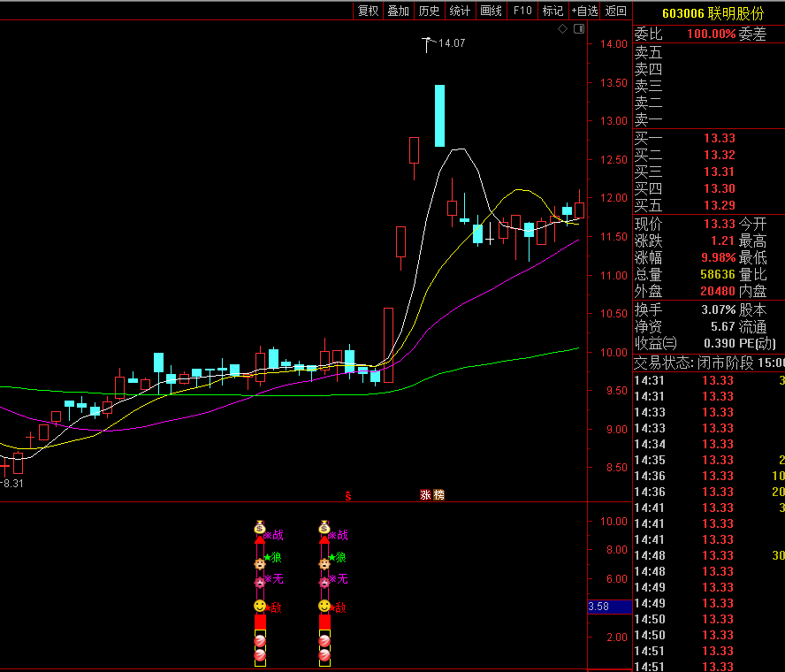Image resolution: width=785 pixels, height=672 pixels.
Task: Select the 卖五 order row
Action: pyautogui.click(x=709, y=52)
